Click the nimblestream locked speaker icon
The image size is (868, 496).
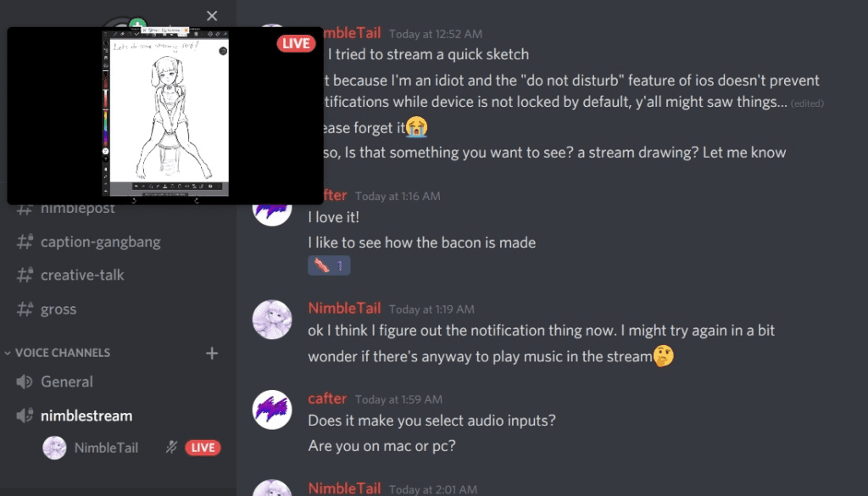click(25, 415)
